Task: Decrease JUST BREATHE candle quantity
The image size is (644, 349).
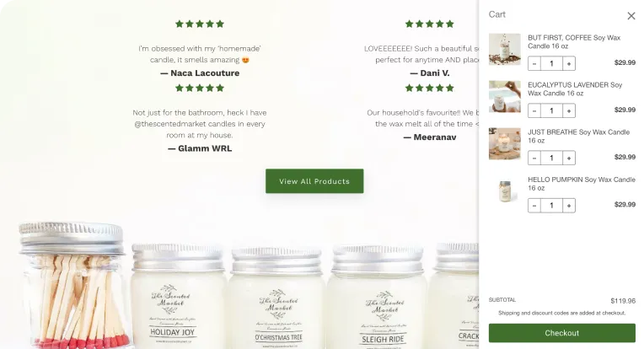Action: point(534,158)
